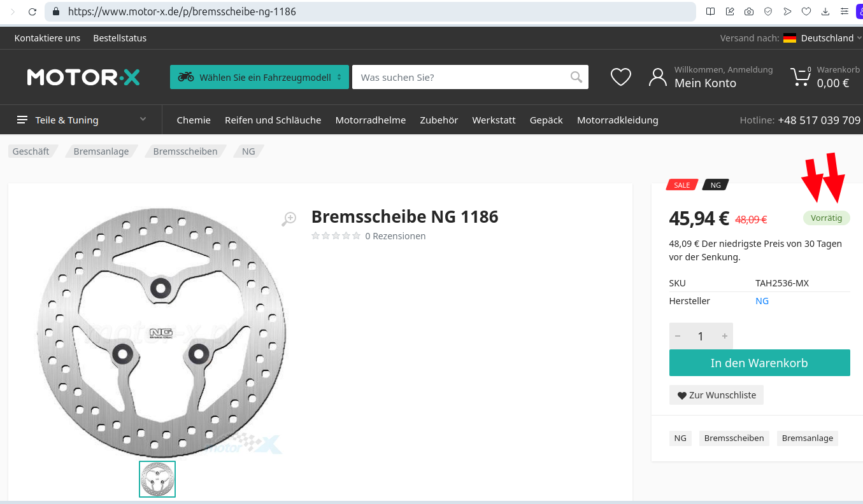Click the MOTOR-X logo
Screen dimensions: 863x504
point(83,78)
